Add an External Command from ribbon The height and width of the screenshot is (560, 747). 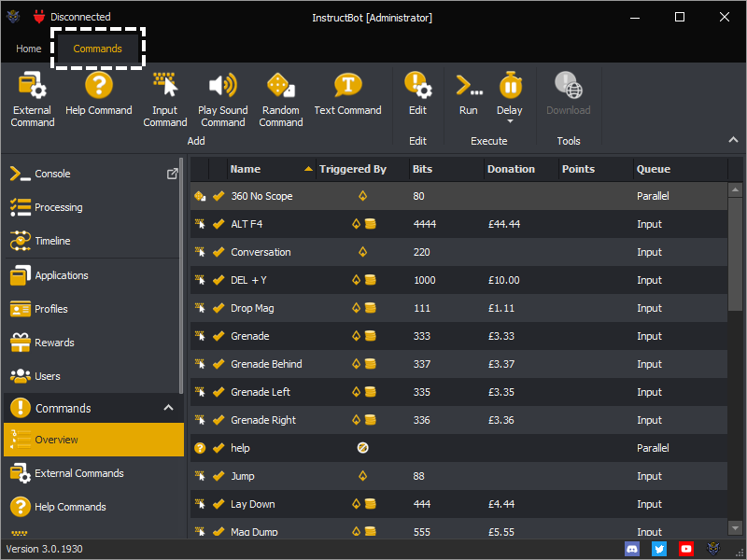pyautogui.click(x=33, y=98)
